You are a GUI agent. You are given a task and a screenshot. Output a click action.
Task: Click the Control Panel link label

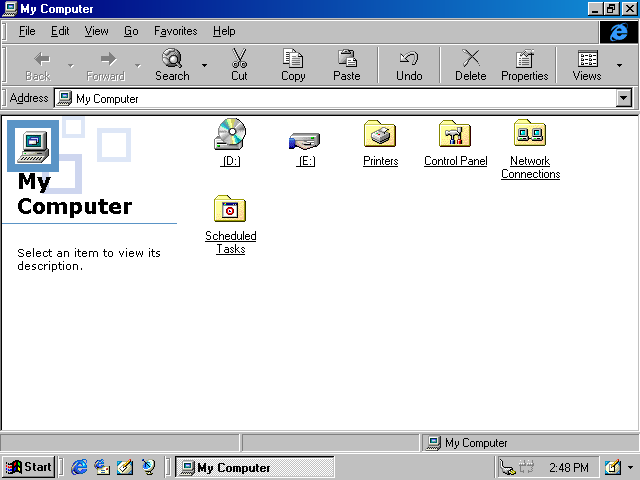click(456, 161)
